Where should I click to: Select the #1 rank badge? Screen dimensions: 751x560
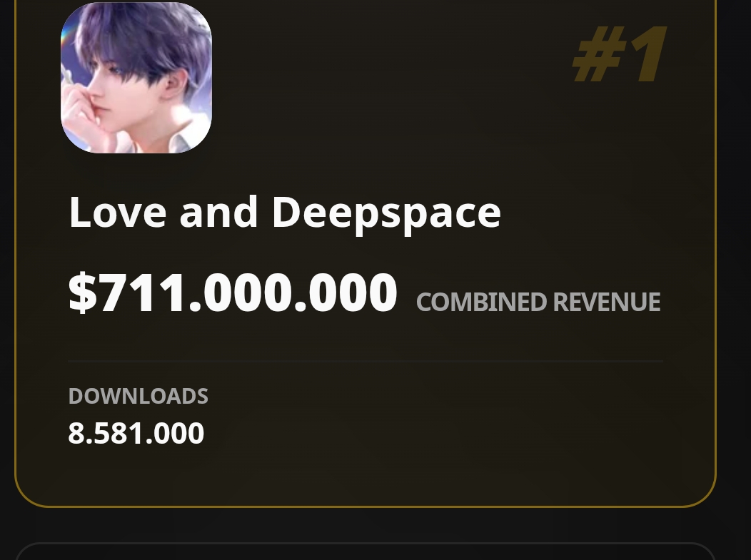point(620,54)
